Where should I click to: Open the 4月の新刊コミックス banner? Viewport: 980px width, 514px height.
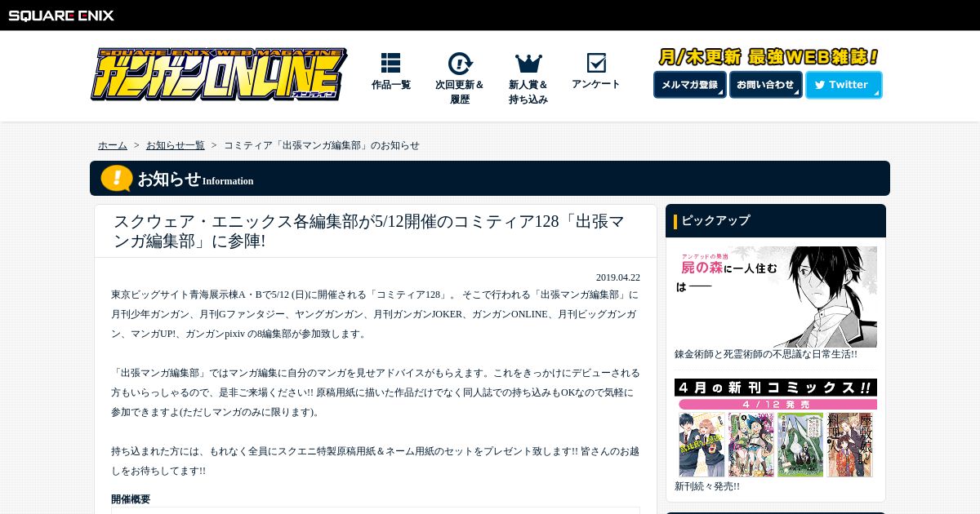click(x=776, y=428)
